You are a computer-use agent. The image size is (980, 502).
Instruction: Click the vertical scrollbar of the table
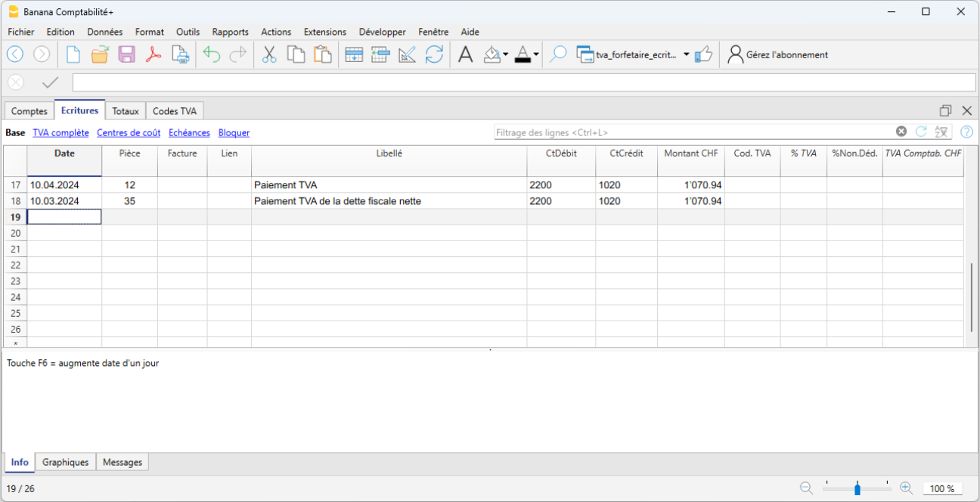tap(972, 297)
